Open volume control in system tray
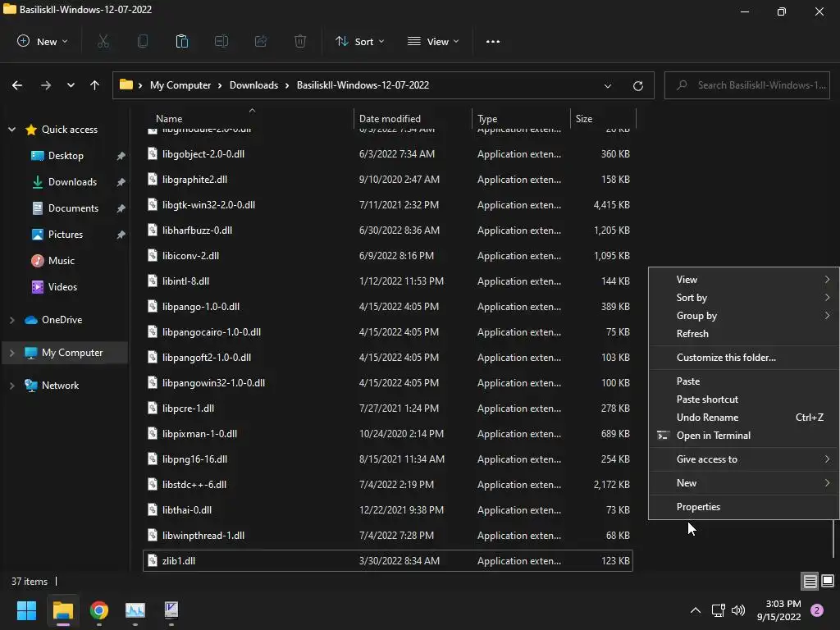Viewport: 840px width, 630px height. click(x=738, y=610)
